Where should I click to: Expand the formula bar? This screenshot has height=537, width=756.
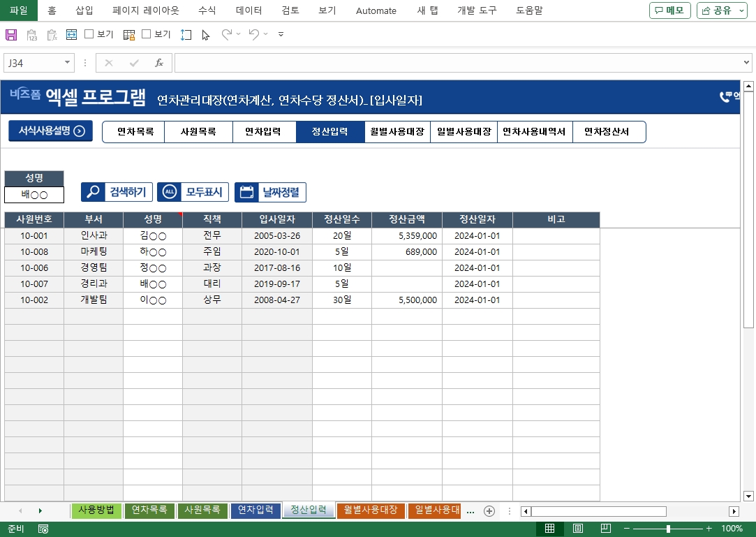[747, 63]
